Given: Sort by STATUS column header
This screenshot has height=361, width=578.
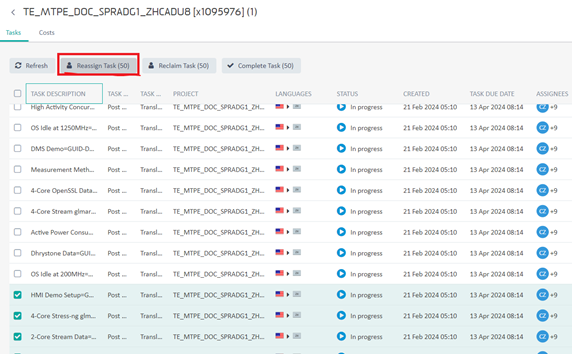Looking at the screenshot, I should 347,94.
